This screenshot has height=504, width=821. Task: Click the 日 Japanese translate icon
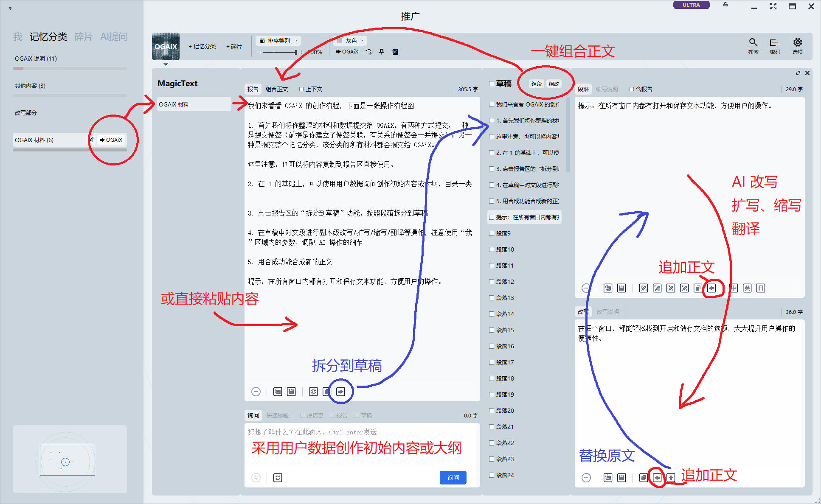click(761, 288)
